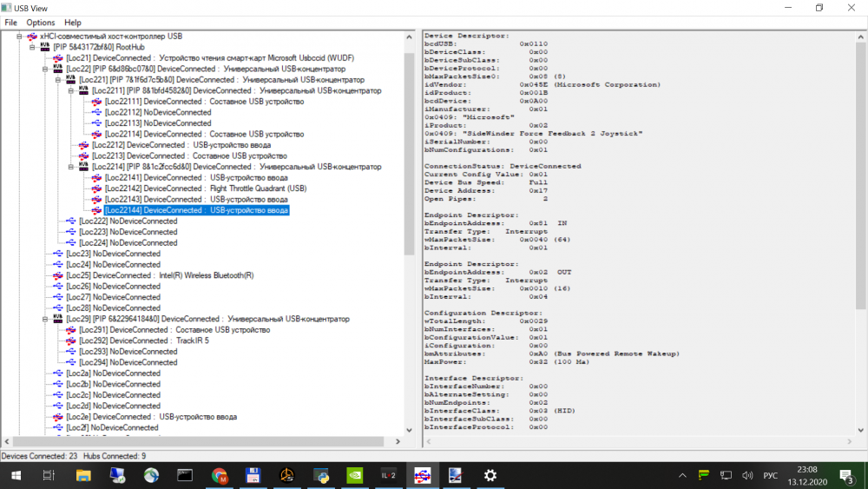Viewport: 868px width, 489px height.
Task: Open the Help menu
Action: click(73, 23)
